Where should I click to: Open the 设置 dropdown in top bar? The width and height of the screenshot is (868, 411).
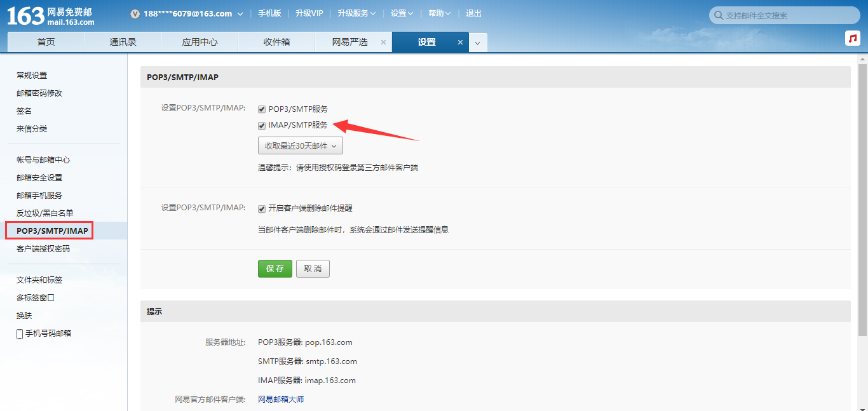(402, 13)
